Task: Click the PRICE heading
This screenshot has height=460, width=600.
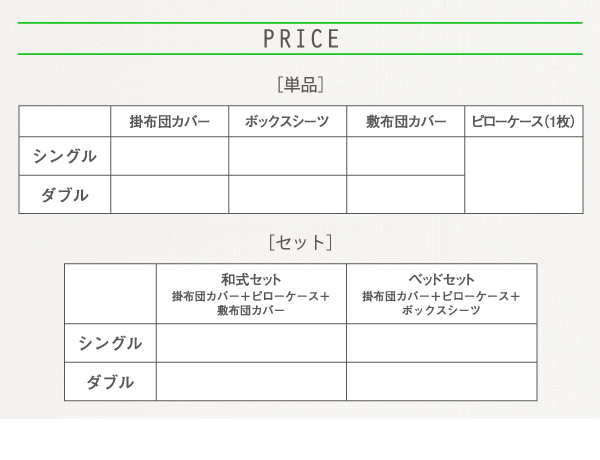Action: [x=301, y=39]
